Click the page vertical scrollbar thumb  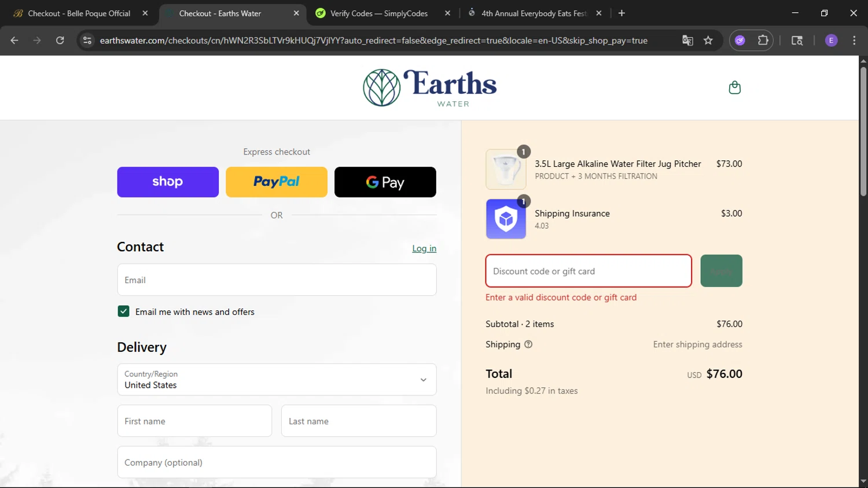coord(863,131)
